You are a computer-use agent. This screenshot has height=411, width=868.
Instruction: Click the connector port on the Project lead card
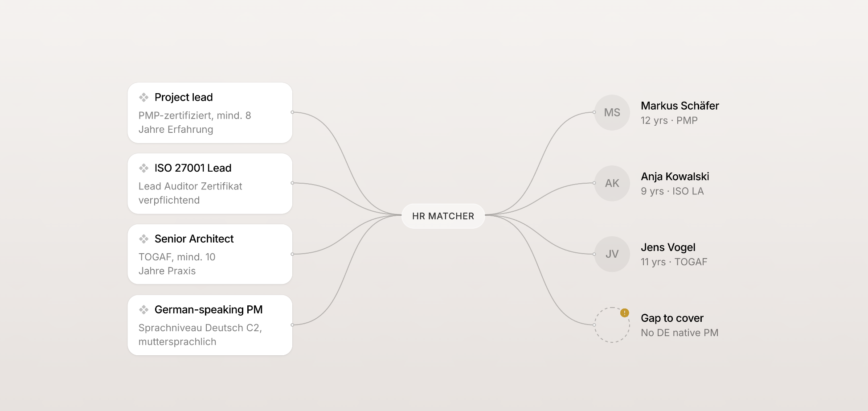[292, 112]
